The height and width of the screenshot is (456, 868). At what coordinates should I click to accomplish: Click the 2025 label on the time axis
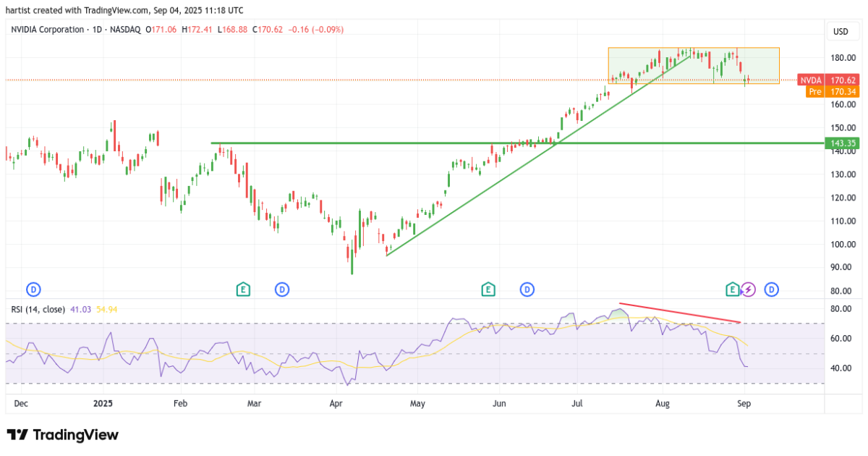pos(102,404)
